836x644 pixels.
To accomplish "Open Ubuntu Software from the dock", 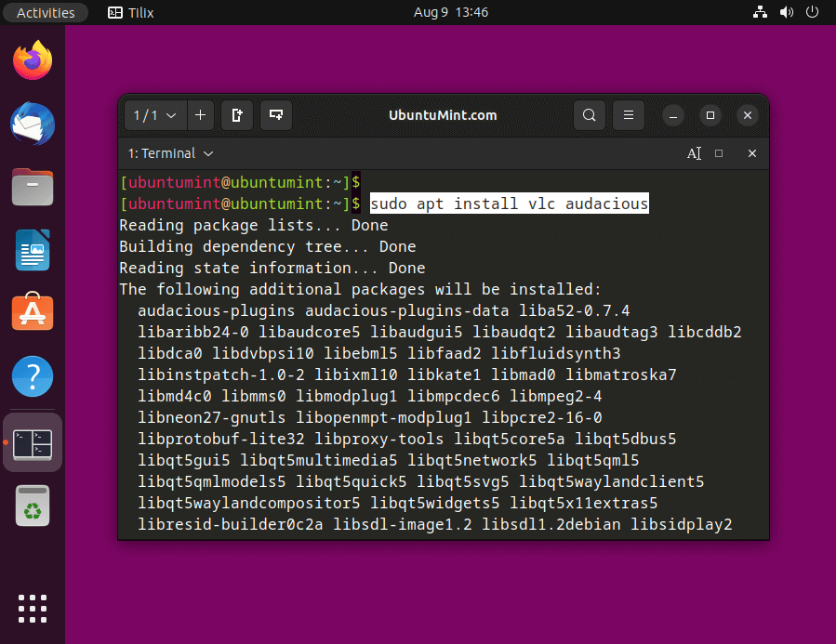I will click(33, 312).
